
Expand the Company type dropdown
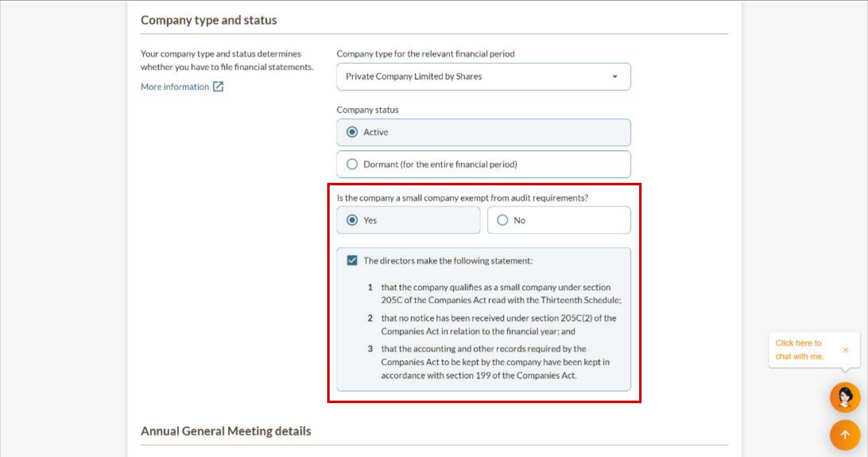pos(483,76)
